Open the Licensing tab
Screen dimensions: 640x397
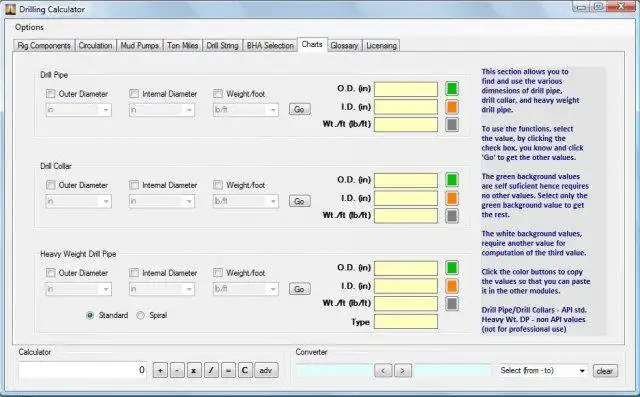(381, 46)
